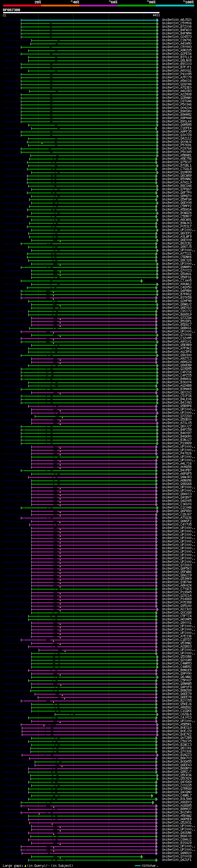Click the cyan 100char scale bar
Viewport: 197px width, 868px height.
138,865
